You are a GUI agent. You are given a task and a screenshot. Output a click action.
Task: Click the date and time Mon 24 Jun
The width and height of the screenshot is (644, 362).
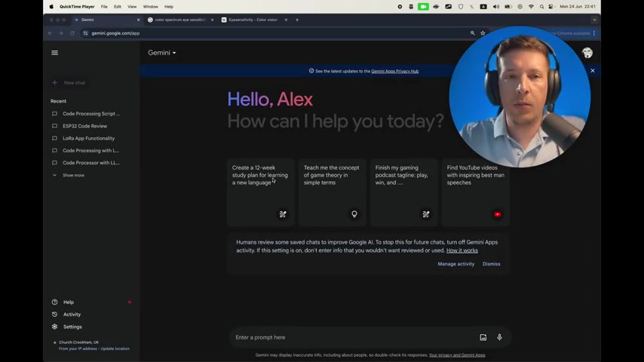tap(578, 7)
